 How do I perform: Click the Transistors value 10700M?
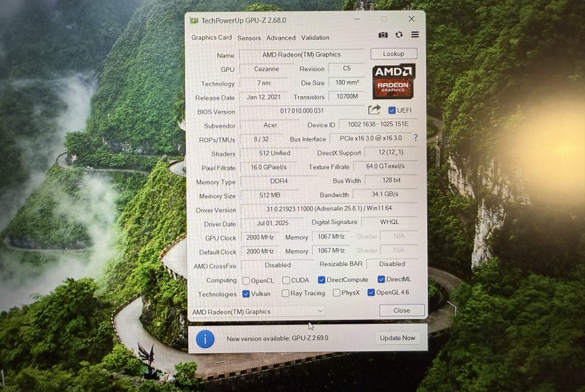click(x=347, y=96)
